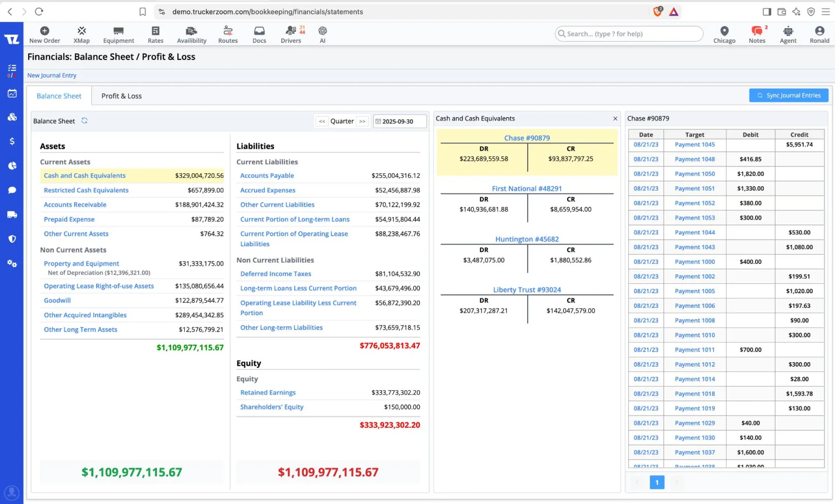Open the Accounts Payable account

[x=267, y=175]
